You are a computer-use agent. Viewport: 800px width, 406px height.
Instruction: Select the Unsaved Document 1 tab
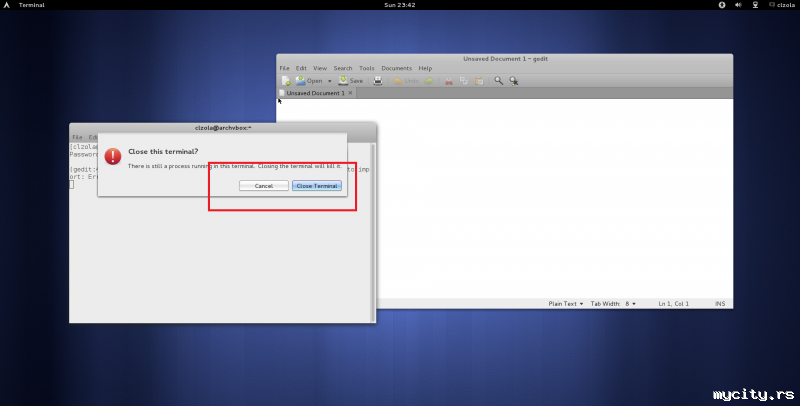pos(316,93)
